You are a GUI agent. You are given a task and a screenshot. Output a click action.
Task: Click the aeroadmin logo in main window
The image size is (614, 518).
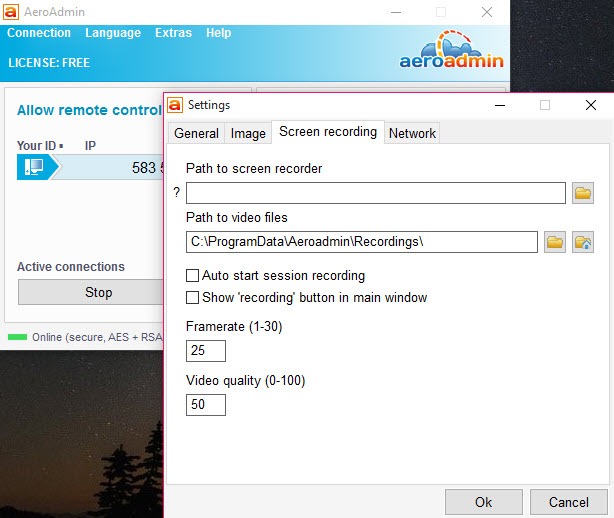451,50
